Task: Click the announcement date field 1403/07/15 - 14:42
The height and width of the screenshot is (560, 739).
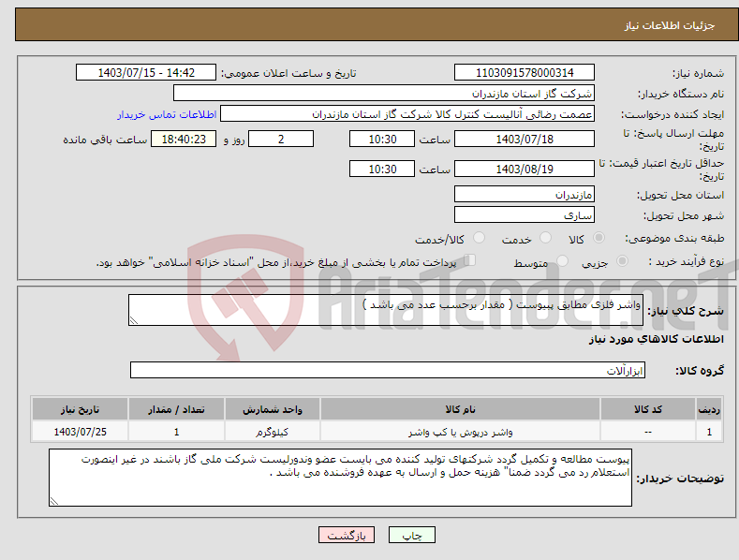Action: tap(146, 73)
